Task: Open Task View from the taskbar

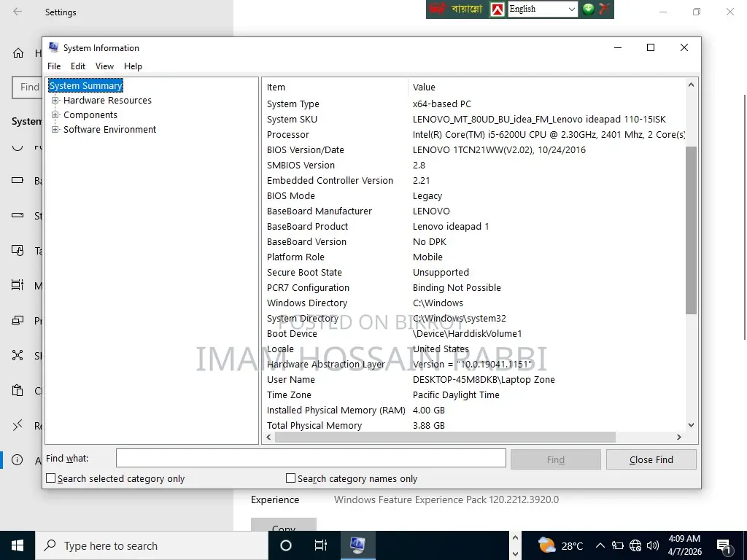Action: 321,545
